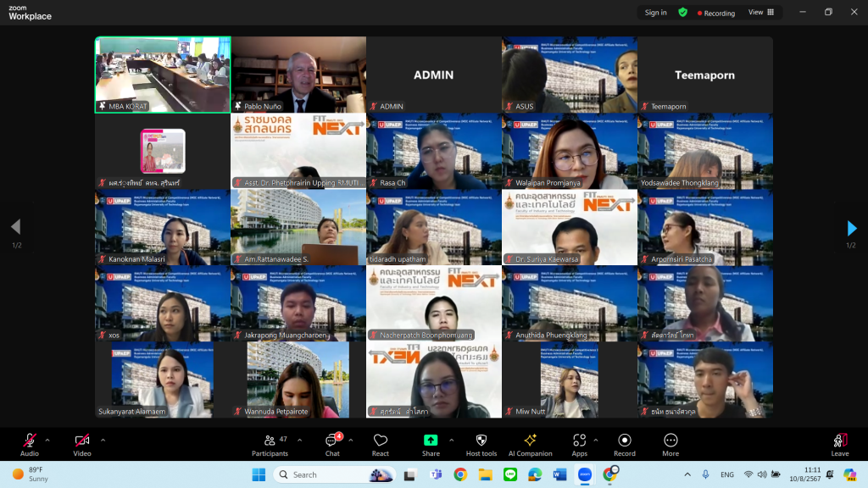Expand share options arrow beside Share
This screenshot has height=488, width=868.
click(451, 440)
